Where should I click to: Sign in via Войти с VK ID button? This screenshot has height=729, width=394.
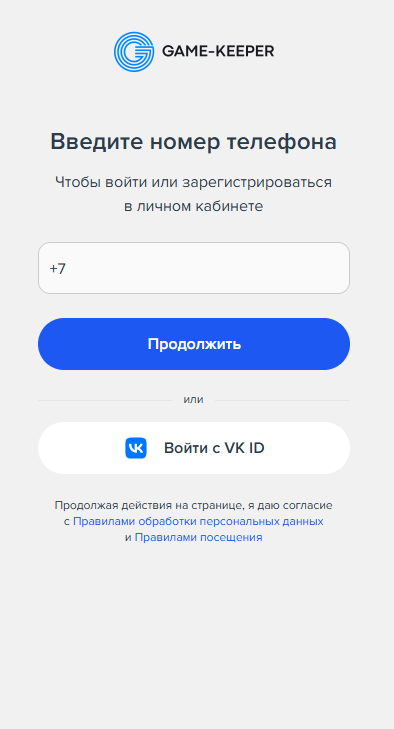[194, 448]
